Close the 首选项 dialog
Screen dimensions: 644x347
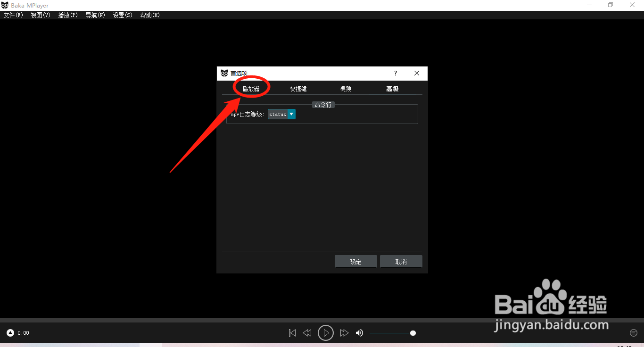[x=417, y=73]
